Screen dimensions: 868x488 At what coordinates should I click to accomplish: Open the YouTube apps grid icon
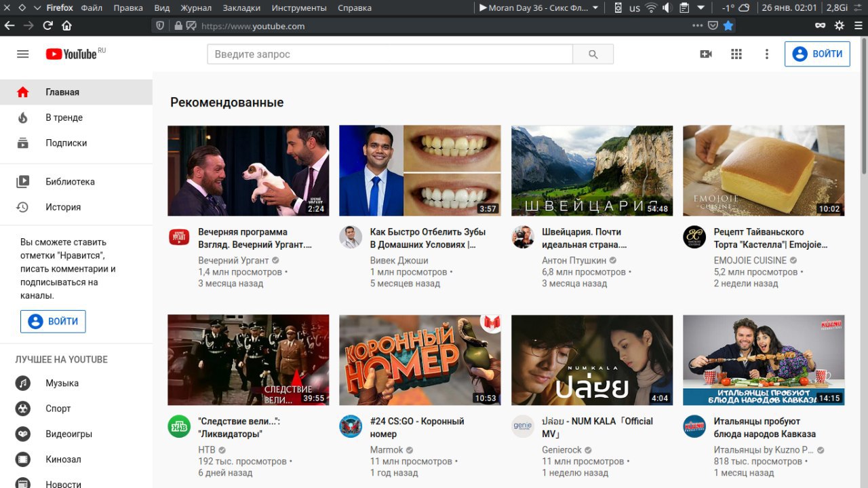(736, 54)
